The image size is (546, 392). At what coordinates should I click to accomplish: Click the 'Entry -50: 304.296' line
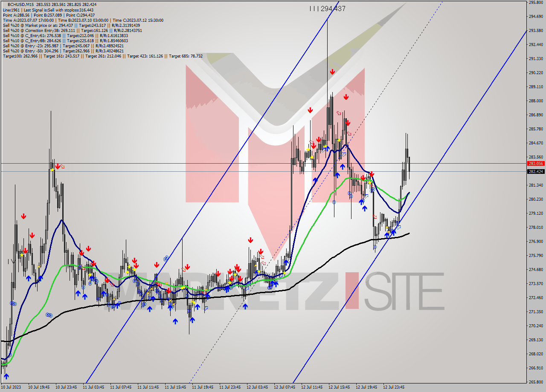coord(64,51)
